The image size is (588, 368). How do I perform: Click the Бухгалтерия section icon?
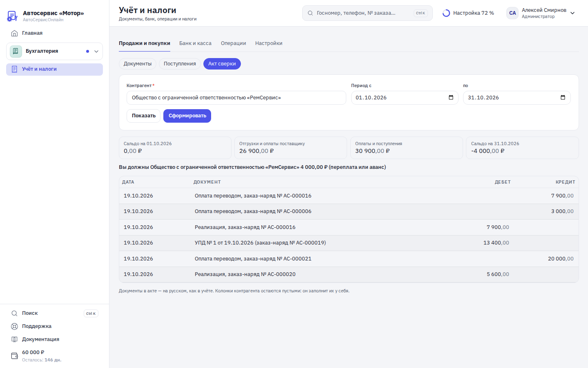pos(16,51)
